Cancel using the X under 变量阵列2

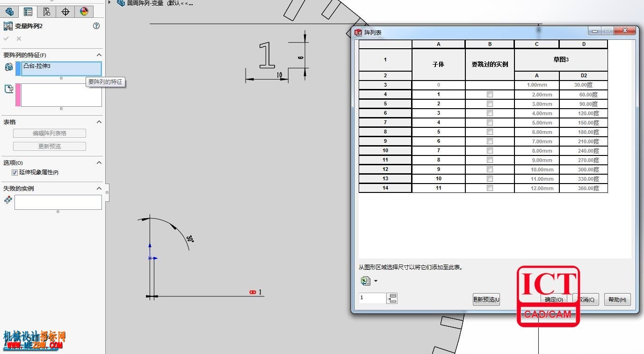click(19, 39)
